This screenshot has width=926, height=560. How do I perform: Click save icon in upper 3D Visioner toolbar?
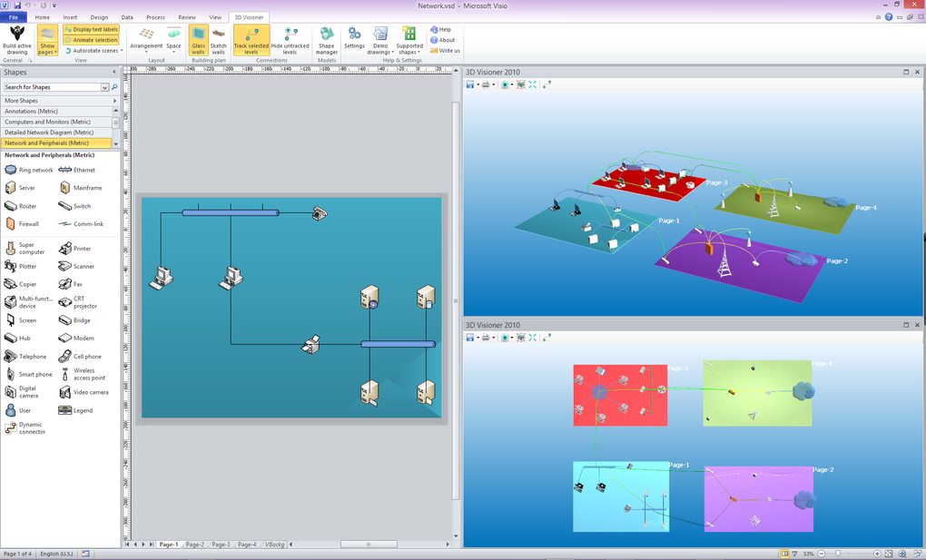pos(470,84)
